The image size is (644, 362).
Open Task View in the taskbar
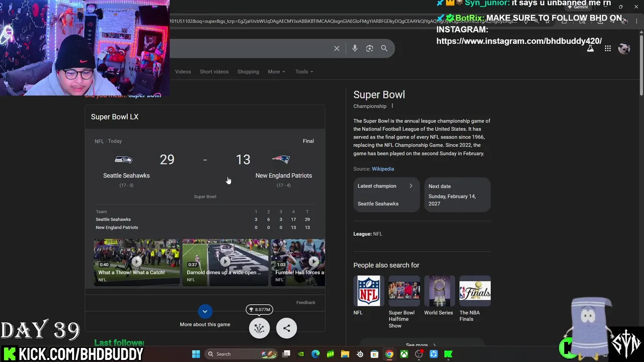tap(286, 354)
